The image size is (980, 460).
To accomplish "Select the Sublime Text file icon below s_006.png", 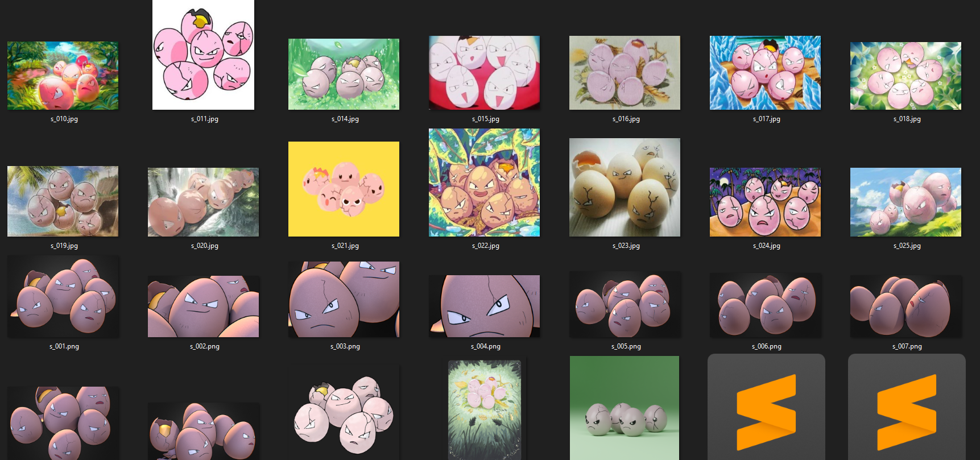I will point(766,407).
